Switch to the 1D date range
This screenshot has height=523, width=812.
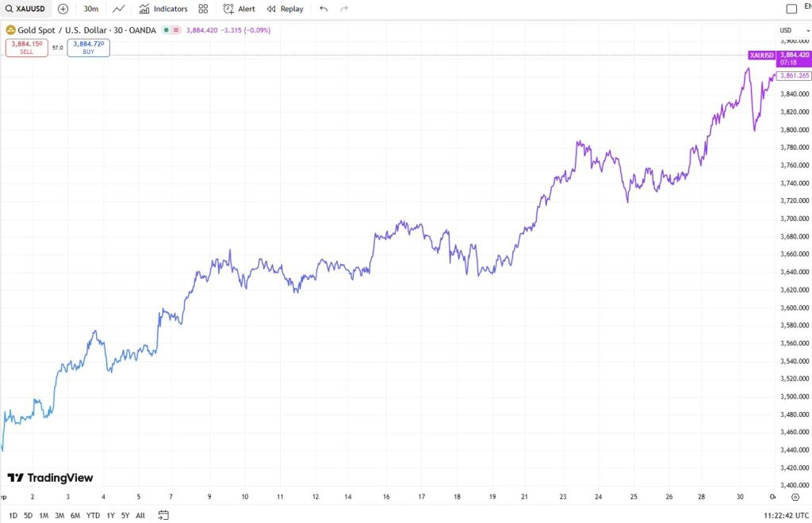(x=13, y=515)
